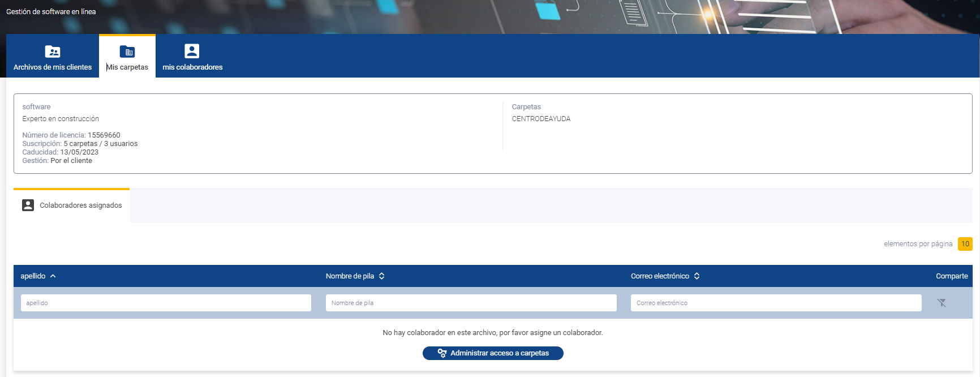The height and width of the screenshot is (377, 980).
Task: Open Archivos de mis clientes folder icon
Action: click(53, 52)
